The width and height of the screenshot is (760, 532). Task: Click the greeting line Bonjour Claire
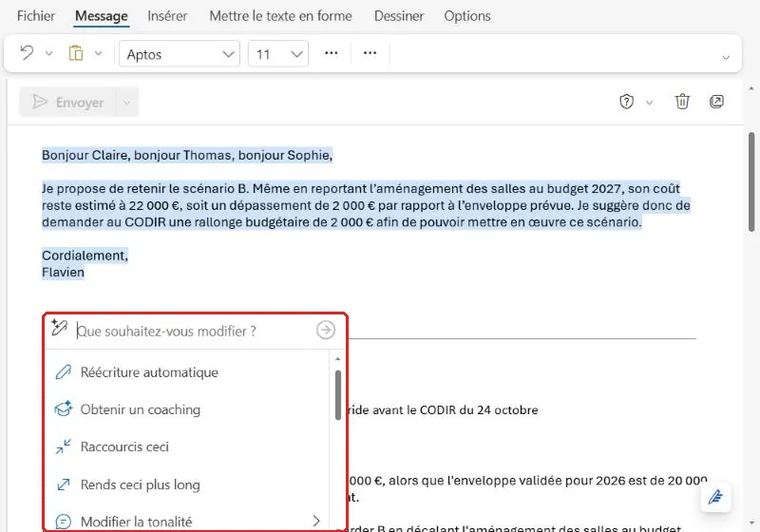click(x=187, y=155)
